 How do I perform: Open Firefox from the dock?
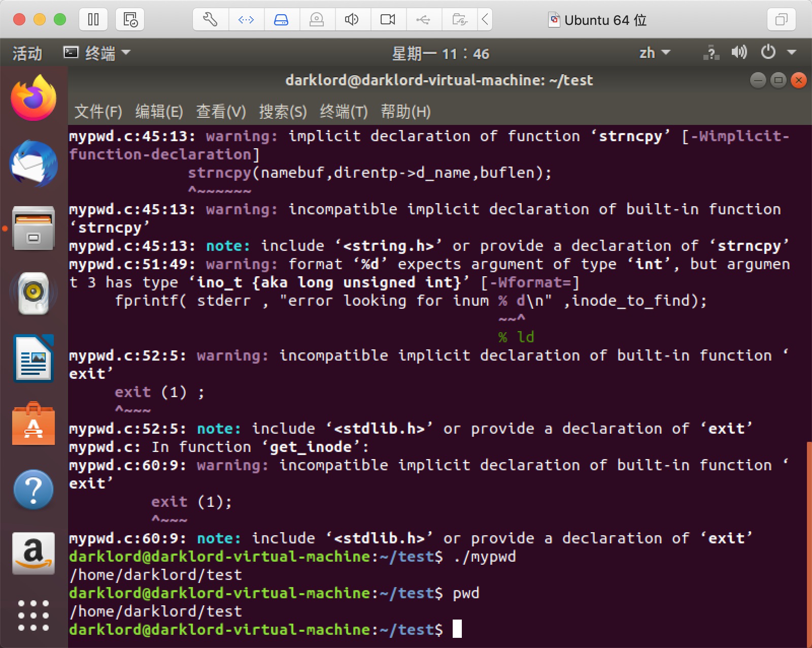(x=33, y=98)
